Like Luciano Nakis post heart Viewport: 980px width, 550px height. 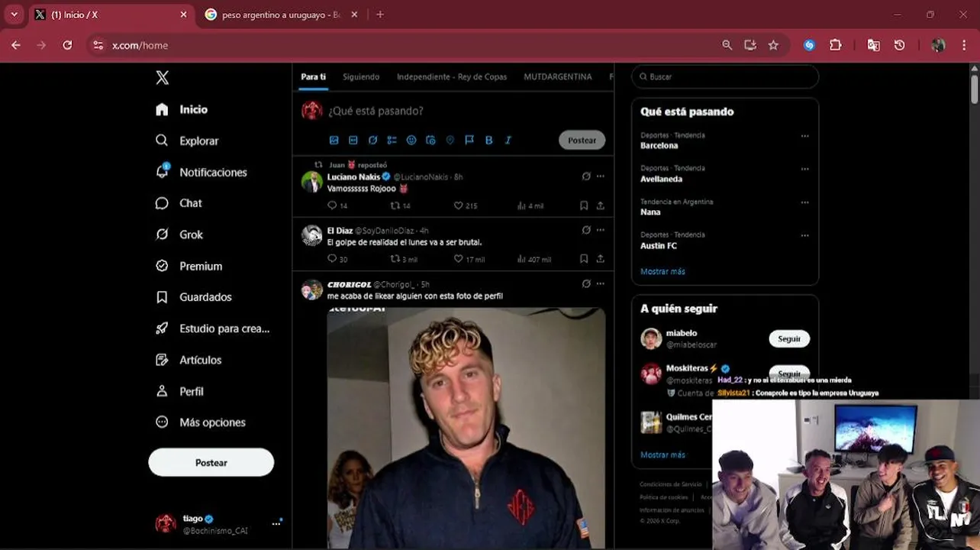(459, 205)
